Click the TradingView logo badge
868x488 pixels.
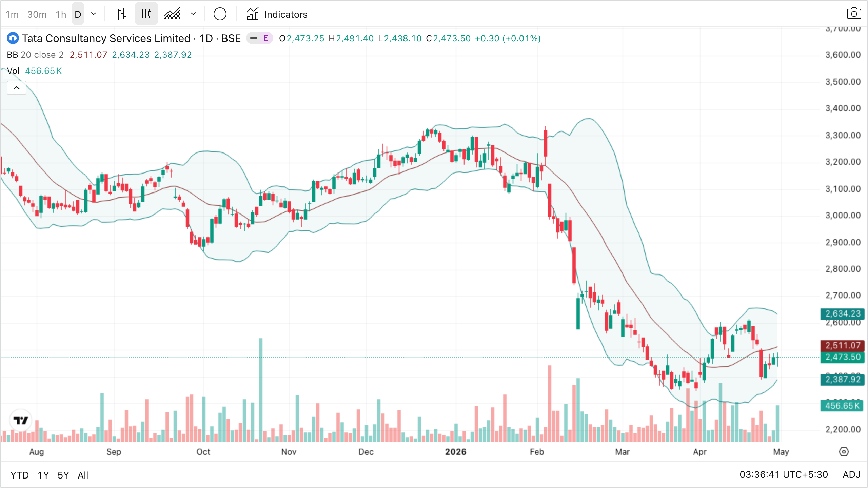click(x=21, y=421)
